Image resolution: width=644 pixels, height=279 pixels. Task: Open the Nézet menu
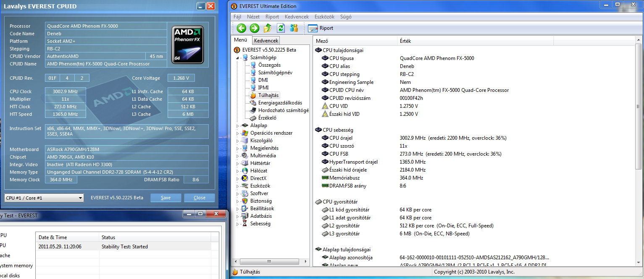click(x=253, y=17)
